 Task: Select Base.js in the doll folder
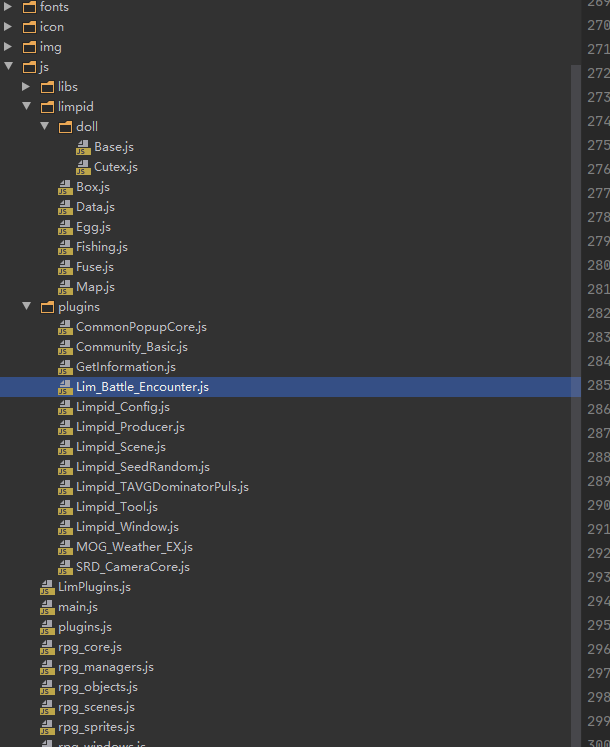(x=114, y=147)
